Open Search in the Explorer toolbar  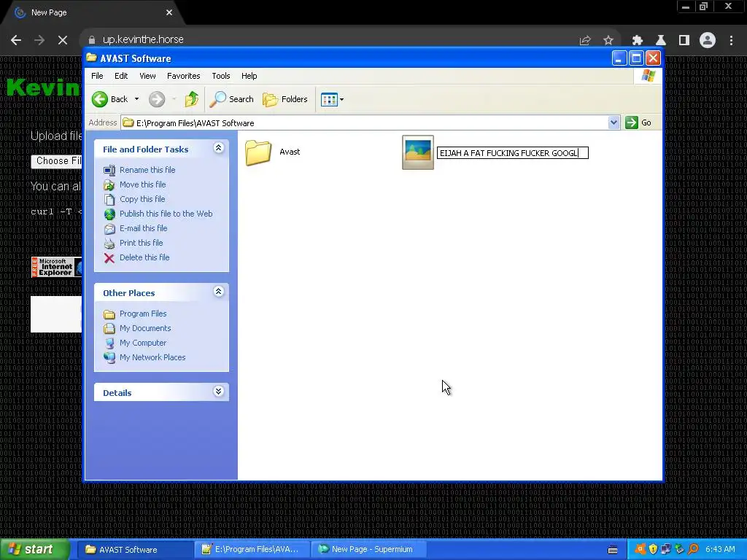[x=231, y=99]
